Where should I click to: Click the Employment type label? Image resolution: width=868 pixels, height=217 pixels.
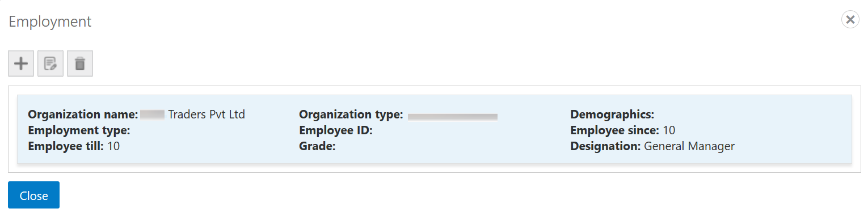tap(79, 130)
